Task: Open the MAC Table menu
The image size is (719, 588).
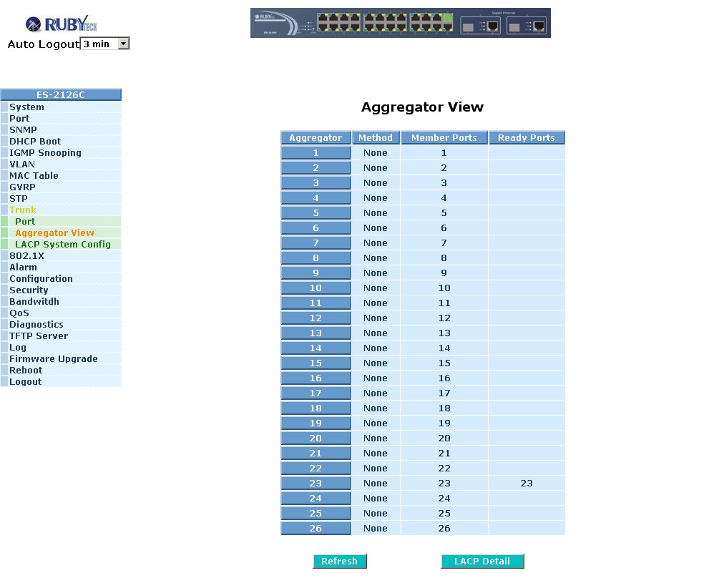Action: click(x=34, y=176)
